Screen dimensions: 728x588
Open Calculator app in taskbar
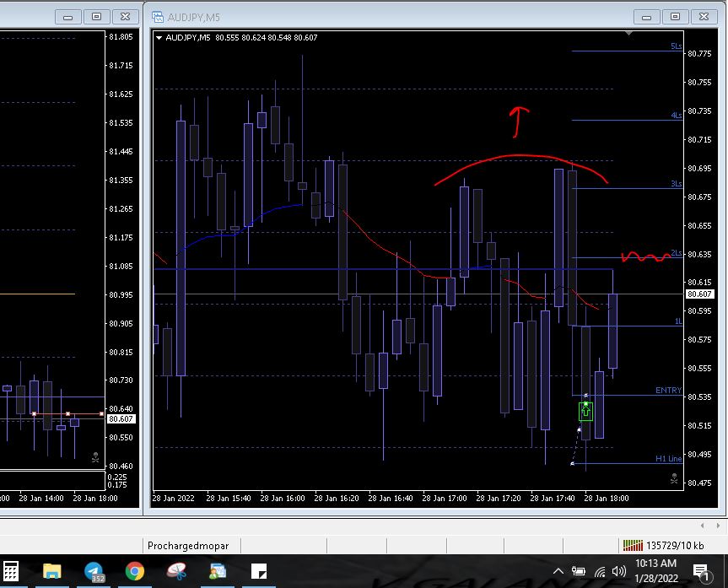click(x=12, y=571)
